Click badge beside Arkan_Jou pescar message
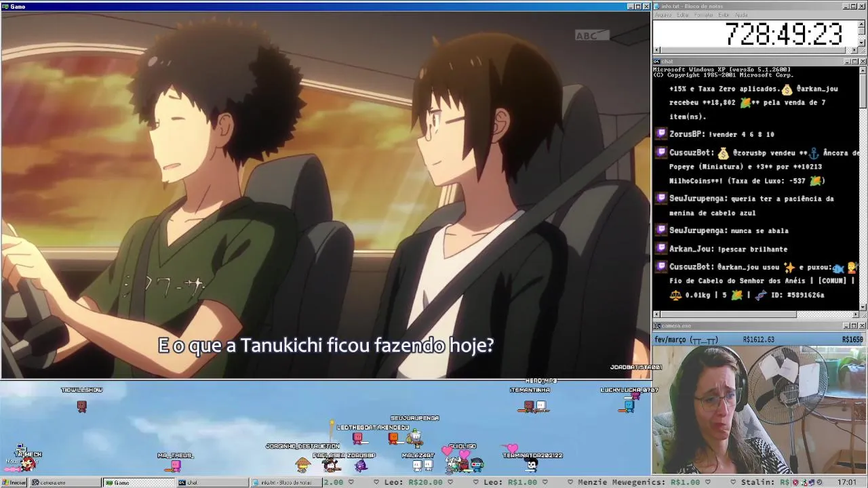Image resolution: width=868 pixels, height=488 pixels. tap(662, 249)
